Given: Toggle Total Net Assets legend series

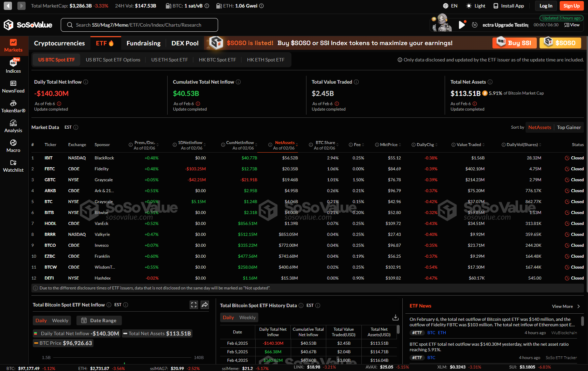Looking at the screenshot, I should [x=157, y=333].
